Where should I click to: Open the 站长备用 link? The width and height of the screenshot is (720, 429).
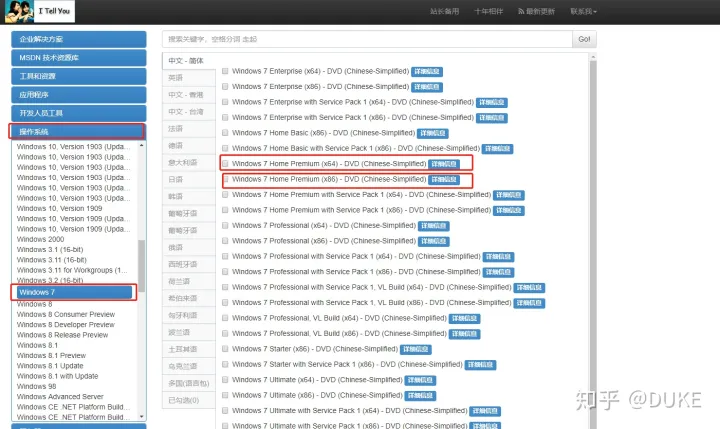[x=444, y=11]
